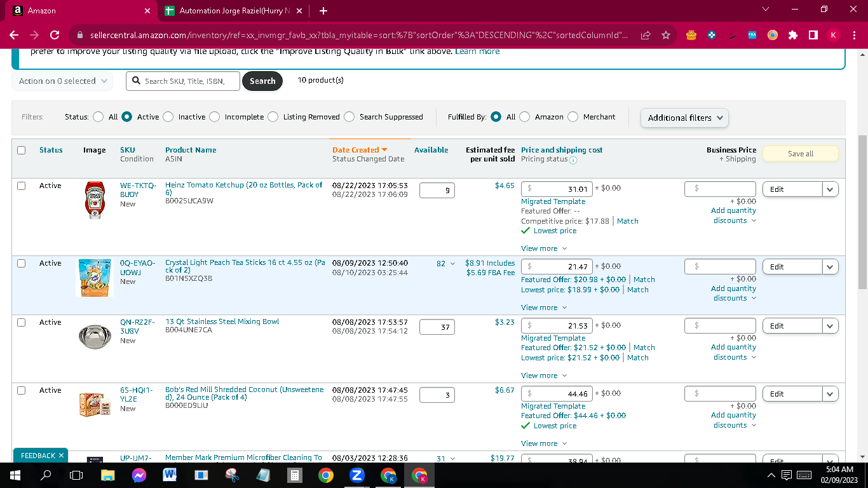
Task: Open the Extensions puzzle menu
Action: (793, 36)
